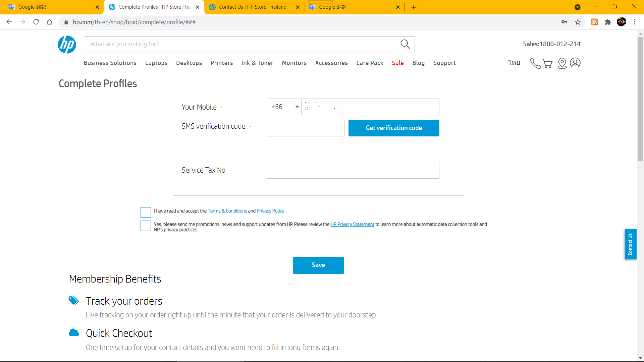This screenshot has height=362, width=644.
Task: Tick the promotions and news checkbox
Action: [x=146, y=226]
